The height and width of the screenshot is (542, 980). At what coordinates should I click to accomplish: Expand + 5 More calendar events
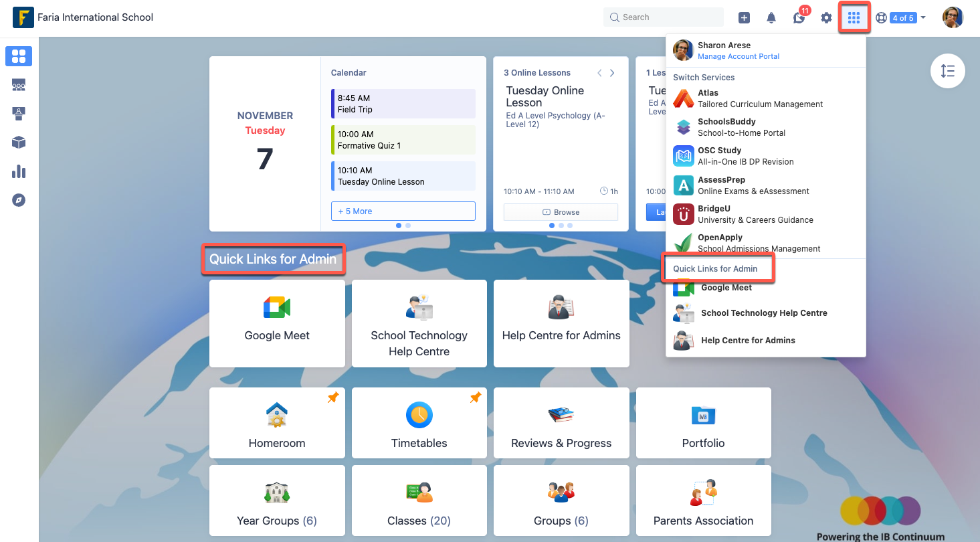pyautogui.click(x=403, y=211)
